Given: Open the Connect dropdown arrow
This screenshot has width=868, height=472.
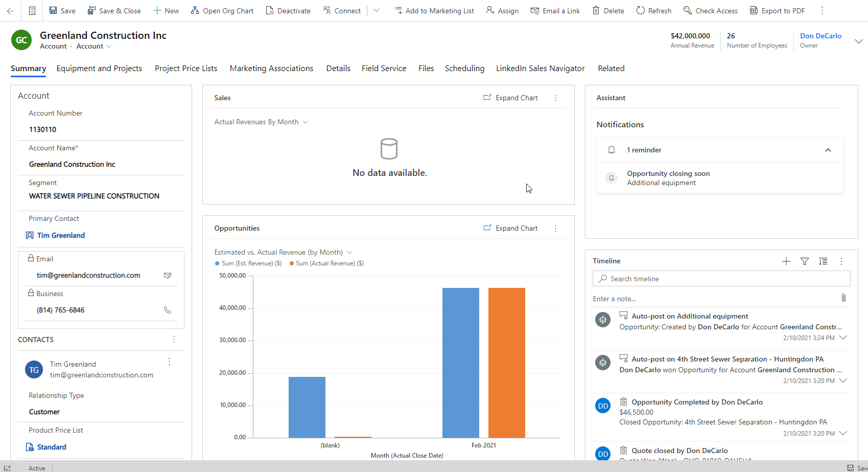Looking at the screenshot, I should point(377,11).
